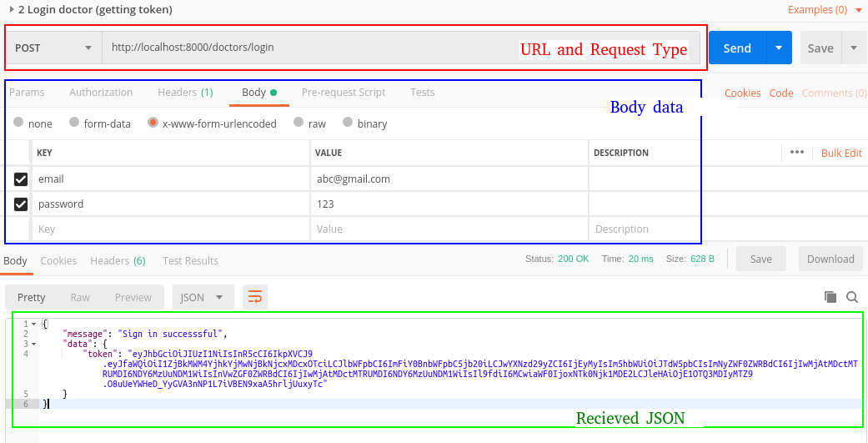This screenshot has height=443, width=868.
Task: Click the Bulk Edit link
Action: 841,153
